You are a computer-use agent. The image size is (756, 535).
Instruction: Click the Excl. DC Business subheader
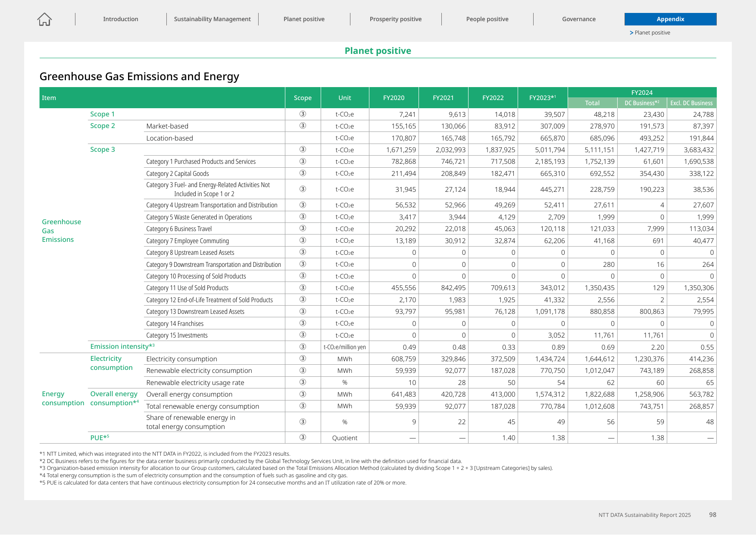(691, 103)
